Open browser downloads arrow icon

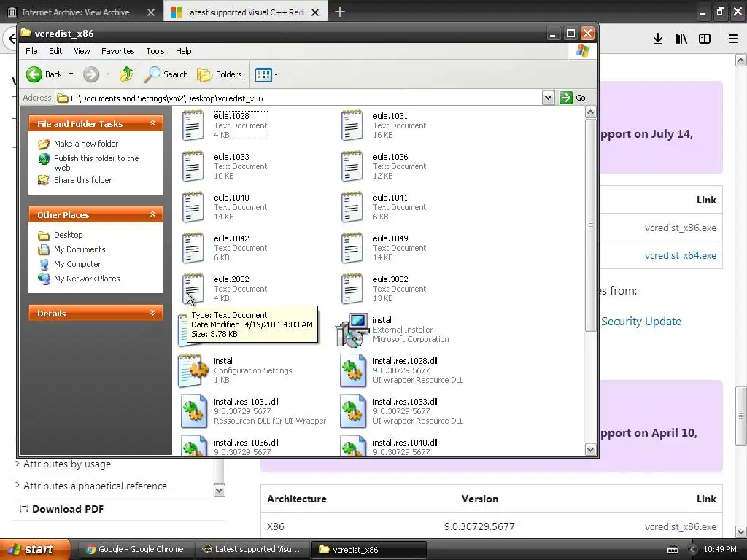[x=658, y=39]
